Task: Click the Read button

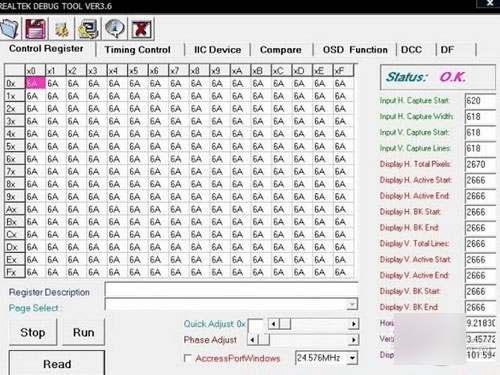Action: [x=57, y=363]
